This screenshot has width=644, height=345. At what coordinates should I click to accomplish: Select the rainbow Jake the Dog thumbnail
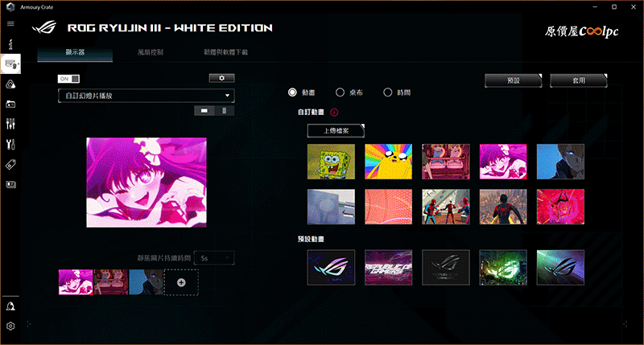point(389,162)
